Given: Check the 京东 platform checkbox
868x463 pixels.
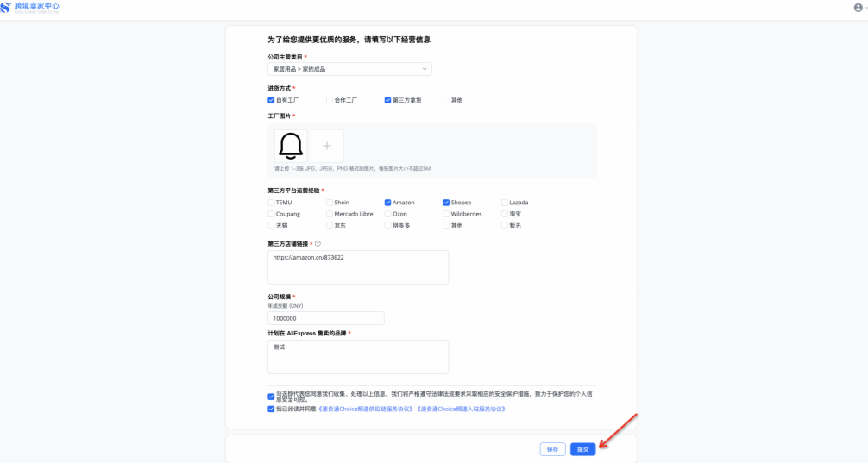Looking at the screenshot, I should point(330,226).
